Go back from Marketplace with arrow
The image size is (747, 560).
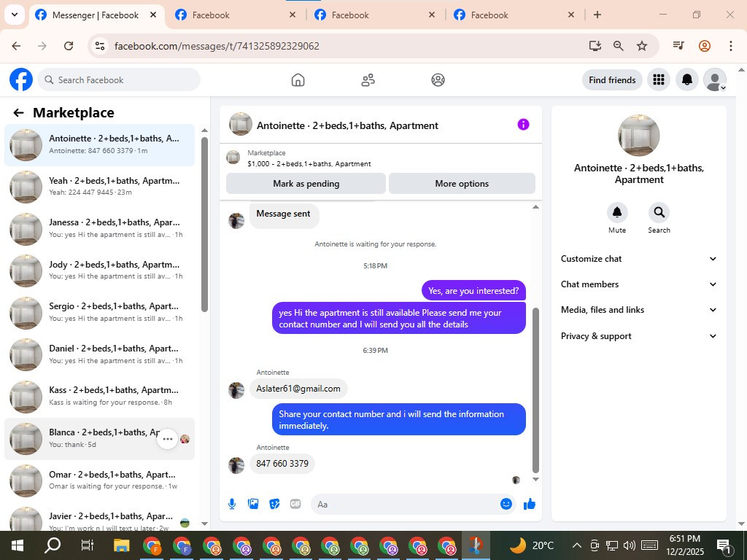(x=18, y=113)
